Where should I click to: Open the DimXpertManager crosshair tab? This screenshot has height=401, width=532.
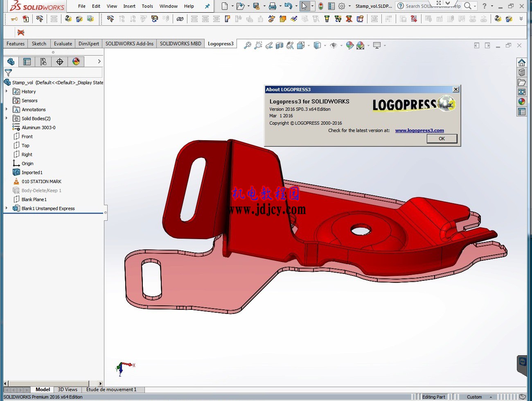tap(60, 62)
